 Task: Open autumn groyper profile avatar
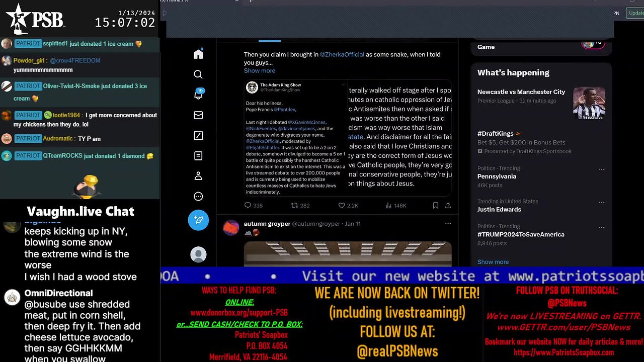coord(231,228)
